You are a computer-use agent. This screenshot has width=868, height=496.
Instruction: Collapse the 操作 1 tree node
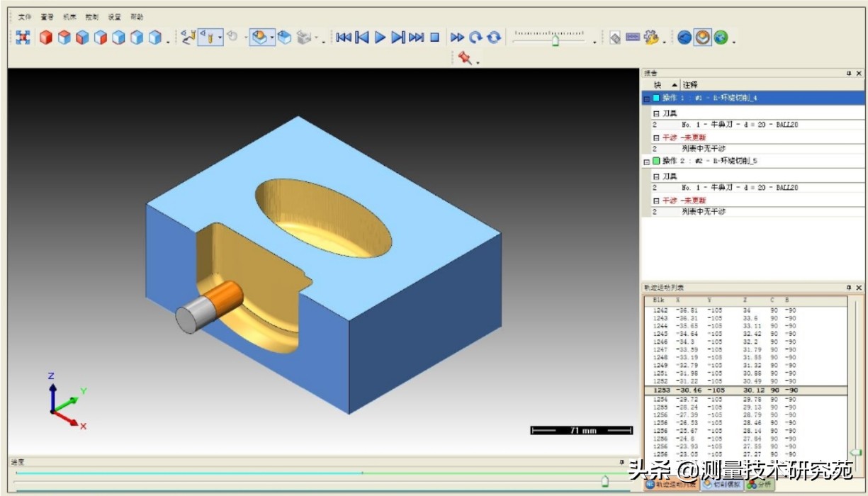coord(647,98)
